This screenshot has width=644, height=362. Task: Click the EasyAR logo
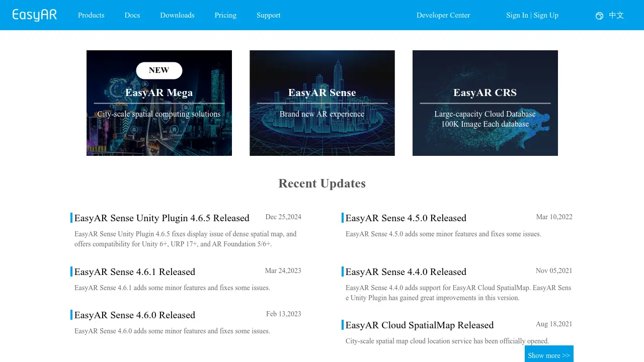coord(35,15)
